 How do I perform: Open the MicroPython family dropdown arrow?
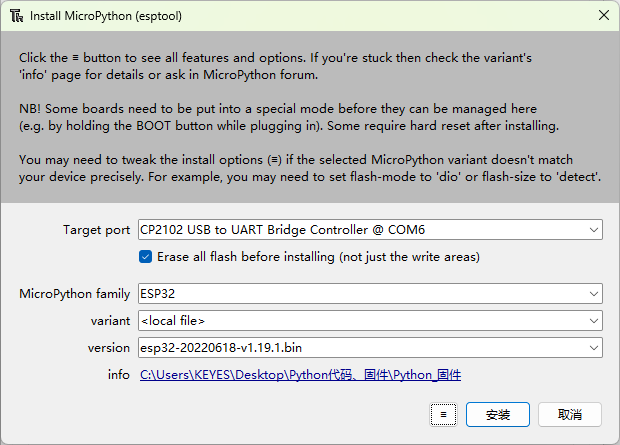(x=594, y=294)
